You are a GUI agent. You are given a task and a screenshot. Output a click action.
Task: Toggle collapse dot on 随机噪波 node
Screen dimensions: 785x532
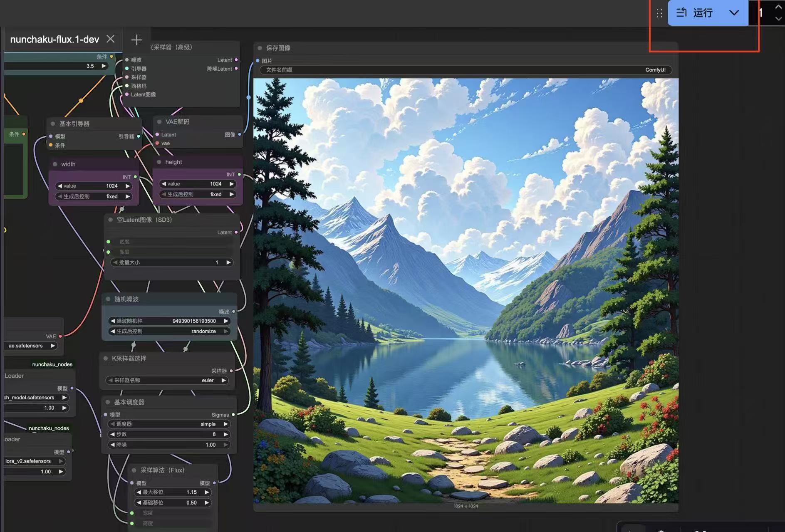108,299
